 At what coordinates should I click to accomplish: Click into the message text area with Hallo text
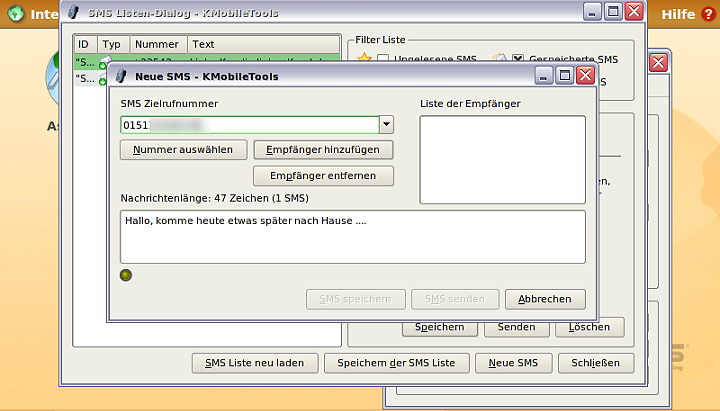point(353,237)
